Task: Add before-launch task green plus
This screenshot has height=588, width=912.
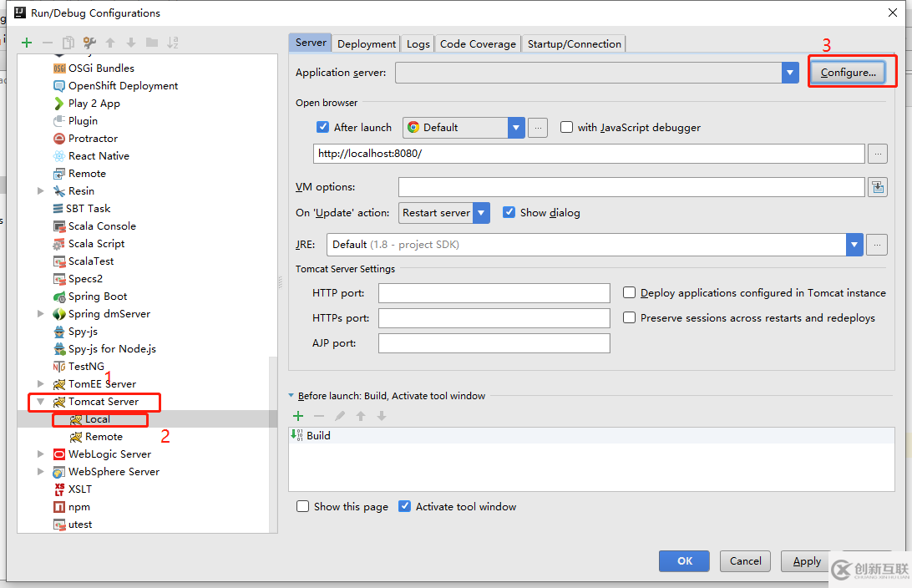Action: pos(298,416)
